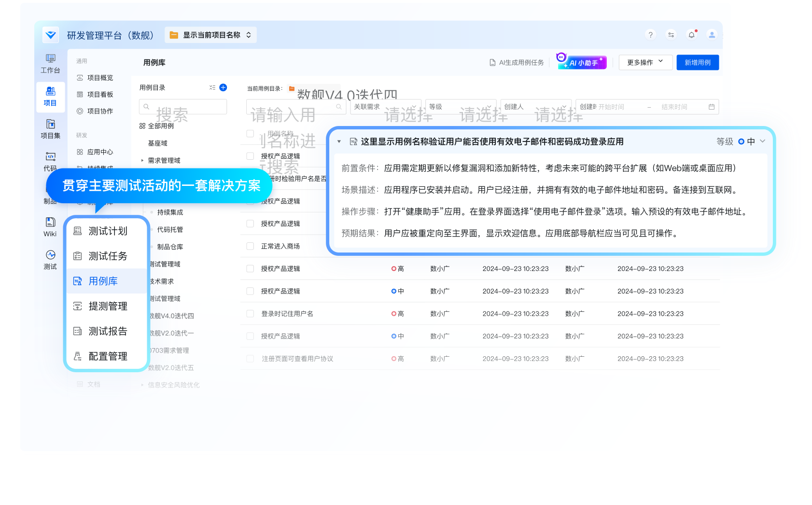
Task: Expand the 需求管理域 tree node
Action: [x=142, y=160]
